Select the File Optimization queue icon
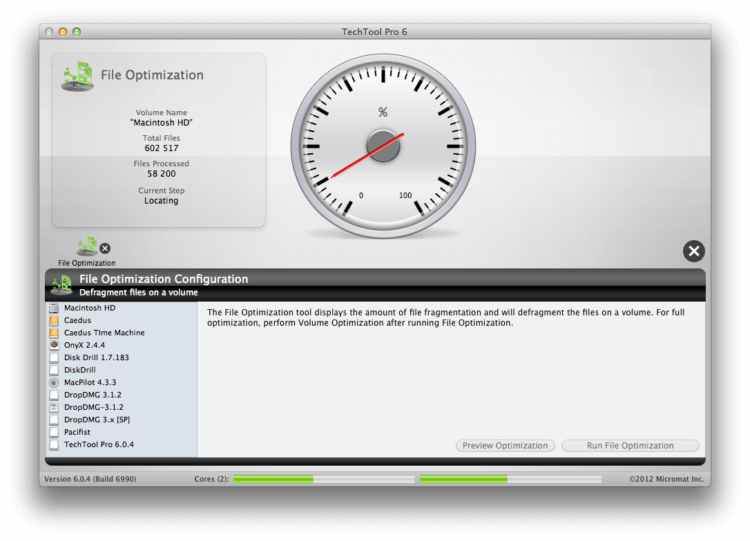750x541 pixels. [x=87, y=247]
